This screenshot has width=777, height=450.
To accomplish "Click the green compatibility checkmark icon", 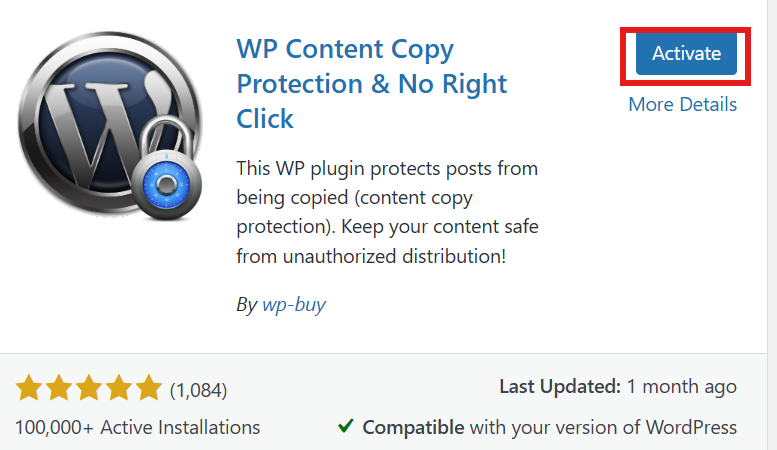I will 345,426.
